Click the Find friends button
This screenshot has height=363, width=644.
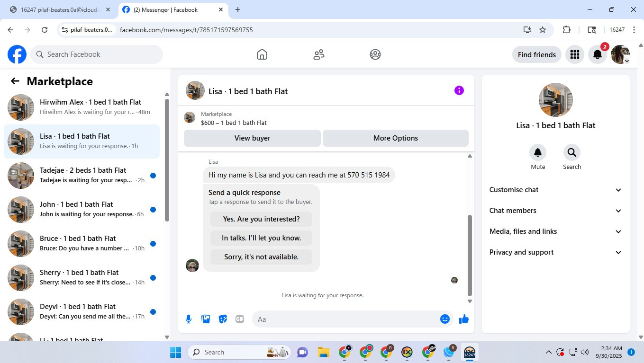point(537,54)
